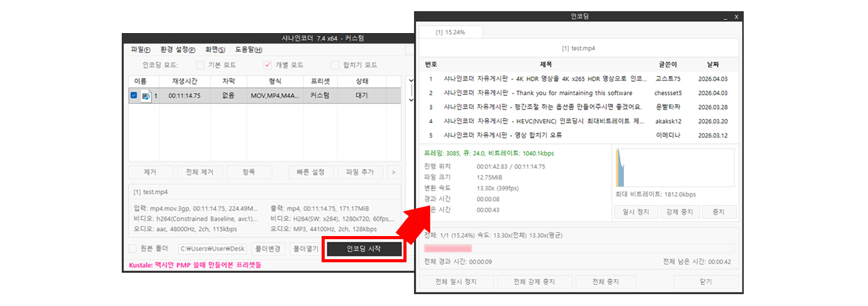The width and height of the screenshot is (868, 306).
Task: Click the 파일 추가 button
Action: tap(360, 172)
